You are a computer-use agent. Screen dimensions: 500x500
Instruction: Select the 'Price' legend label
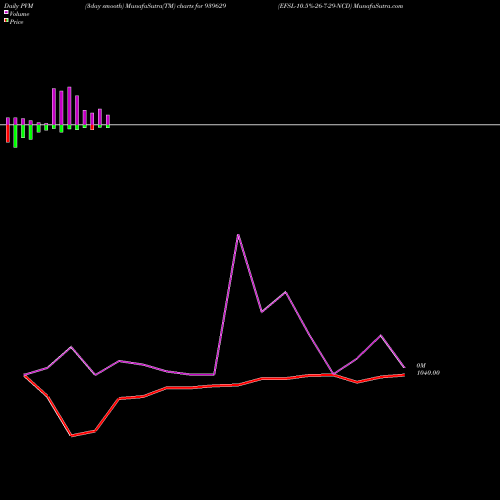(x=16, y=22)
